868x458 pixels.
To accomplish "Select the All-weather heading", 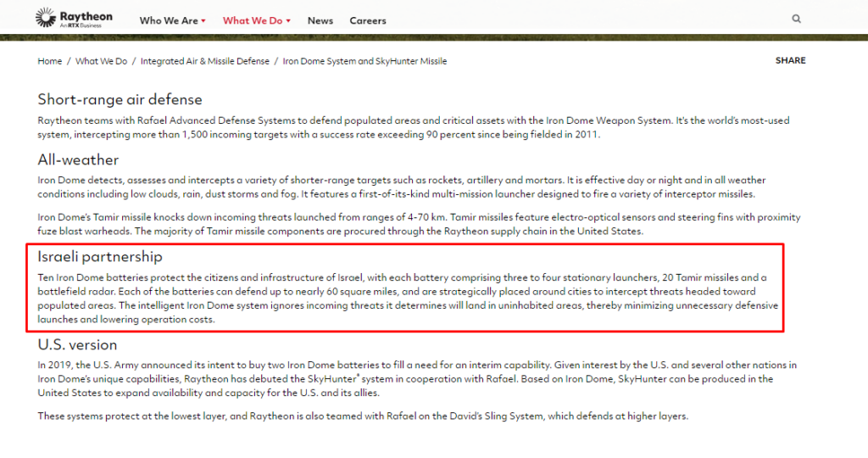I will point(78,160).
